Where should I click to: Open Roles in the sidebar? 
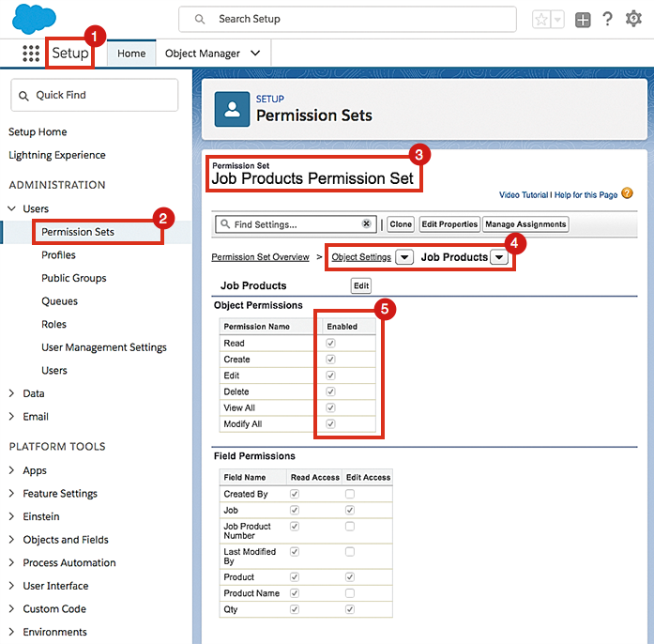pyautogui.click(x=53, y=324)
